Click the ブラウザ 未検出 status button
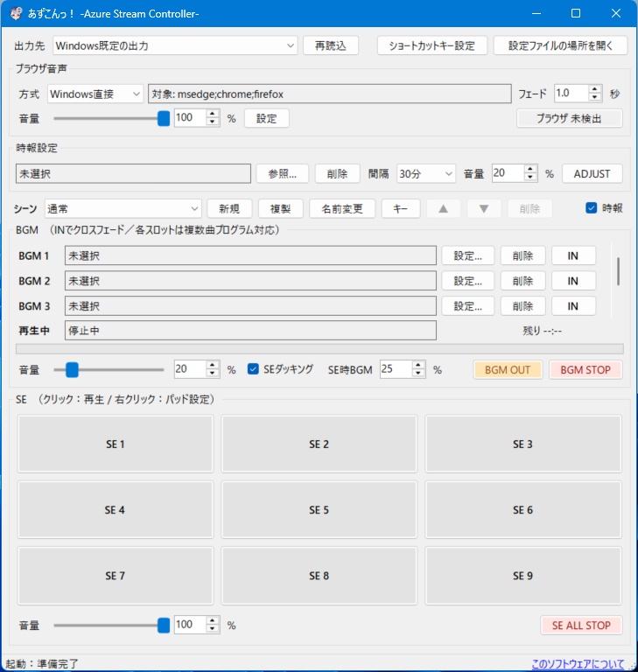The width and height of the screenshot is (638, 672). pos(569,118)
